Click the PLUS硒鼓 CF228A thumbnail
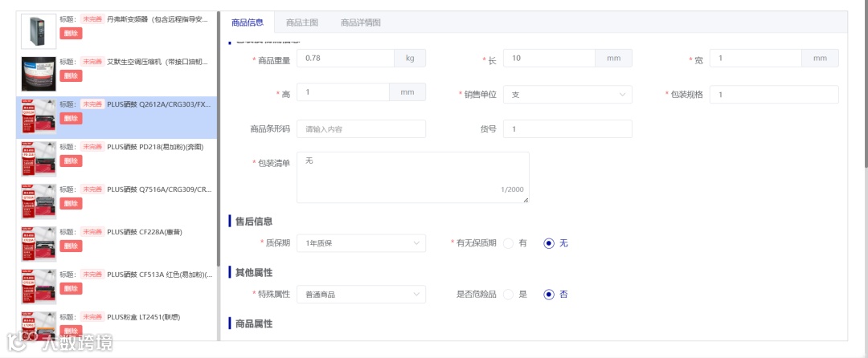 39,244
